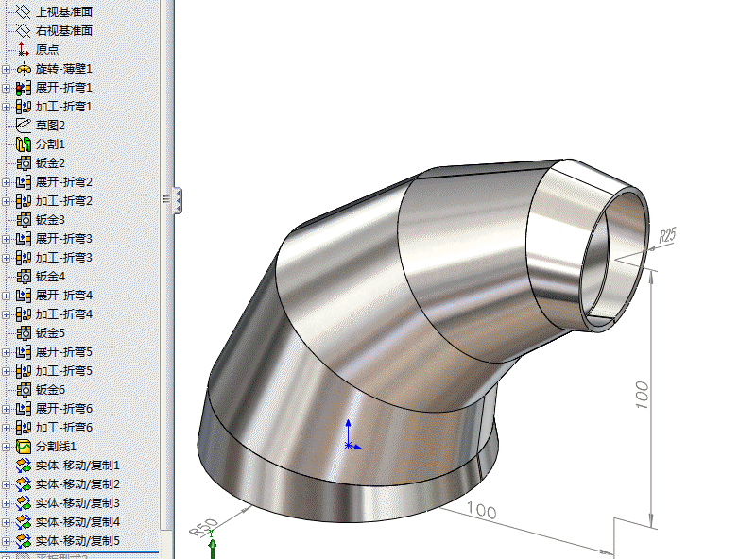The width and height of the screenshot is (756, 559).
Task: Select the 钣金2 label
Action: point(50,163)
